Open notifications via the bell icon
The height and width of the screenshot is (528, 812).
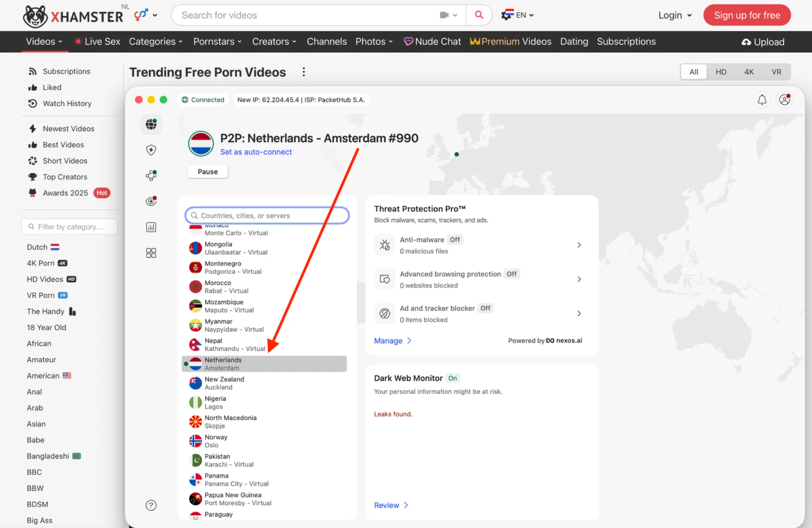(762, 100)
